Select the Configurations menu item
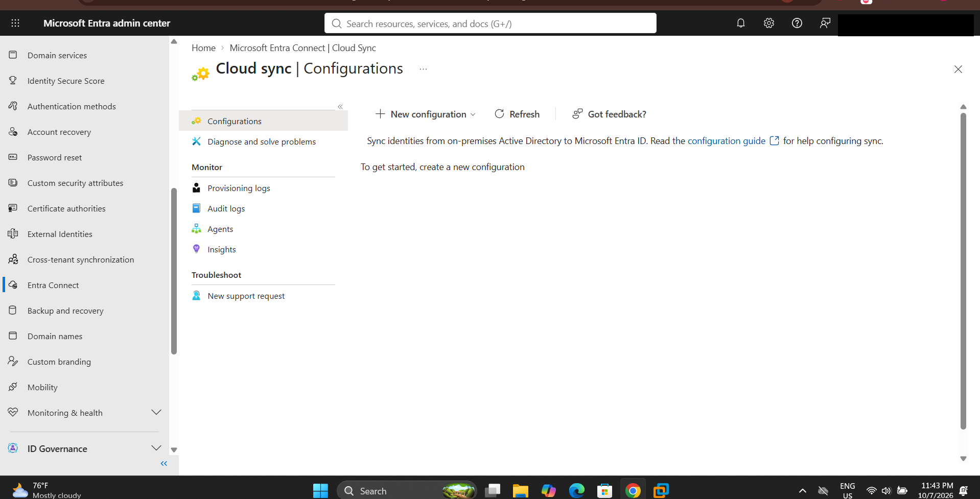Image resolution: width=980 pixels, height=499 pixels. [x=263, y=121]
